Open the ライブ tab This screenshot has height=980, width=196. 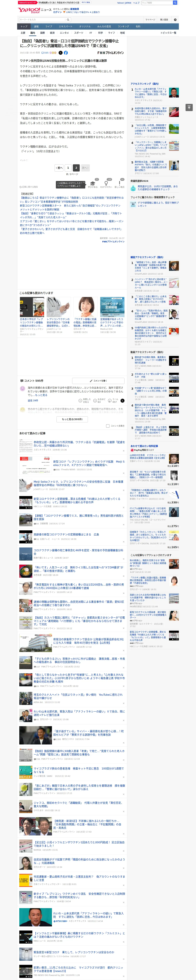[x=49, y=27]
